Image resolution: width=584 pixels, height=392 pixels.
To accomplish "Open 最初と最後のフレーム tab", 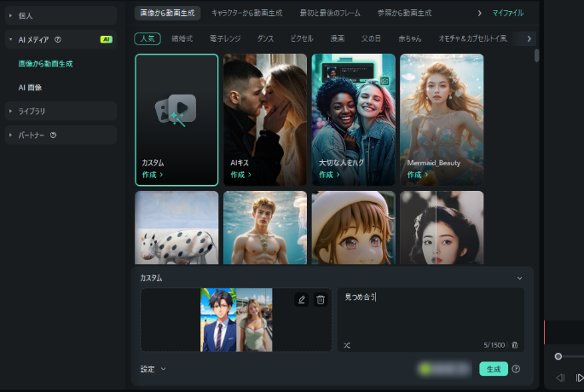I will point(330,13).
